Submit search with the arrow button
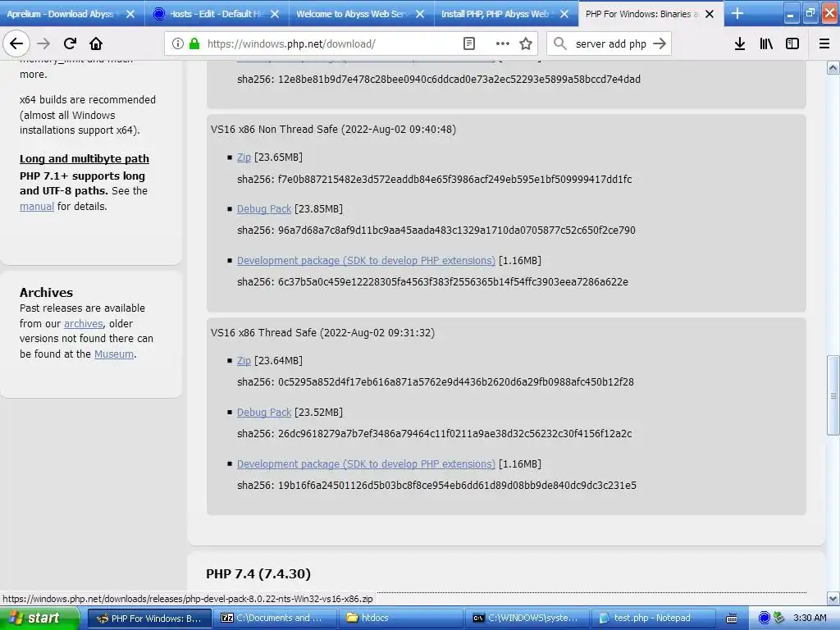This screenshot has height=630, width=840. click(x=660, y=44)
